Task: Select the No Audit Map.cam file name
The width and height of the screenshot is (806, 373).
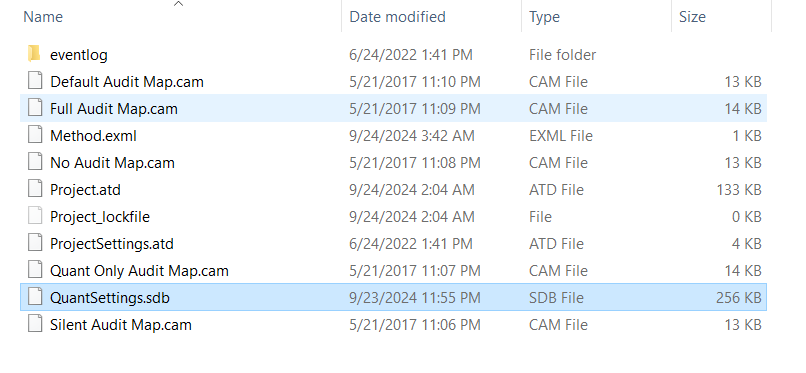Action: tap(112, 163)
